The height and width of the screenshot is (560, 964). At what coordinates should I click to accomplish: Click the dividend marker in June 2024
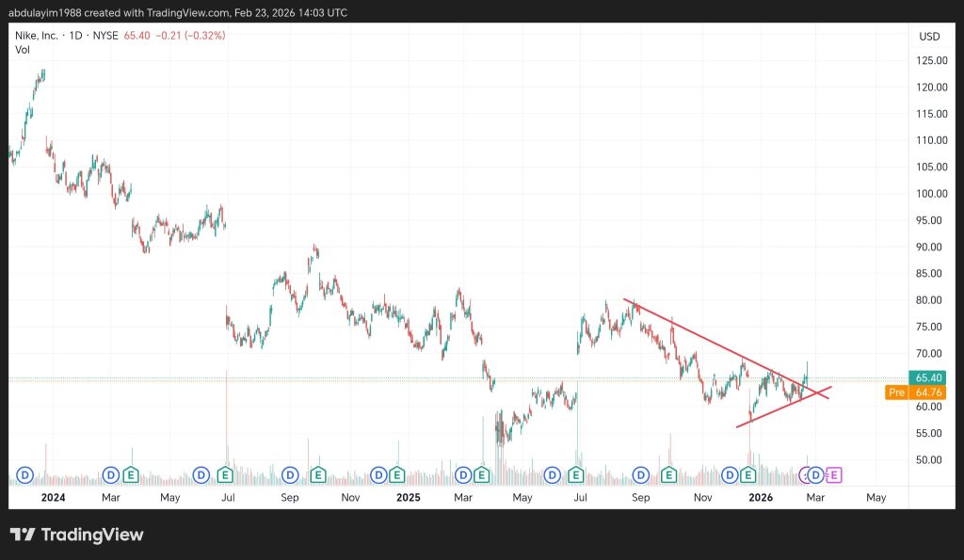201,475
